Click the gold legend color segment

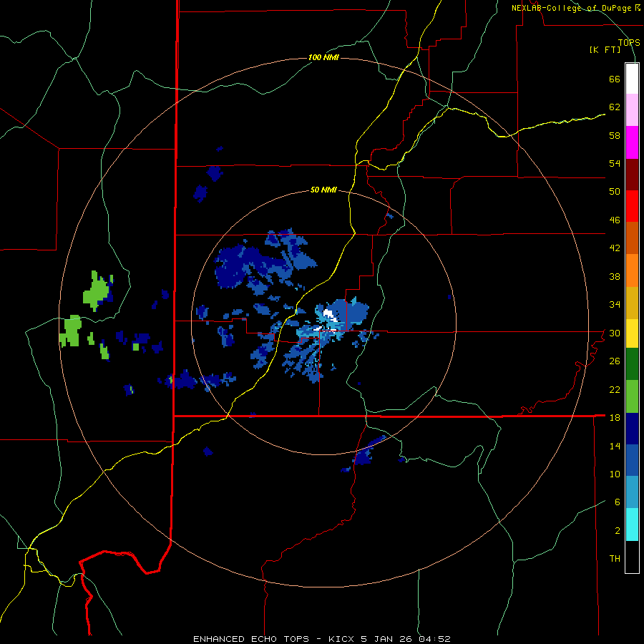point(632,303)
